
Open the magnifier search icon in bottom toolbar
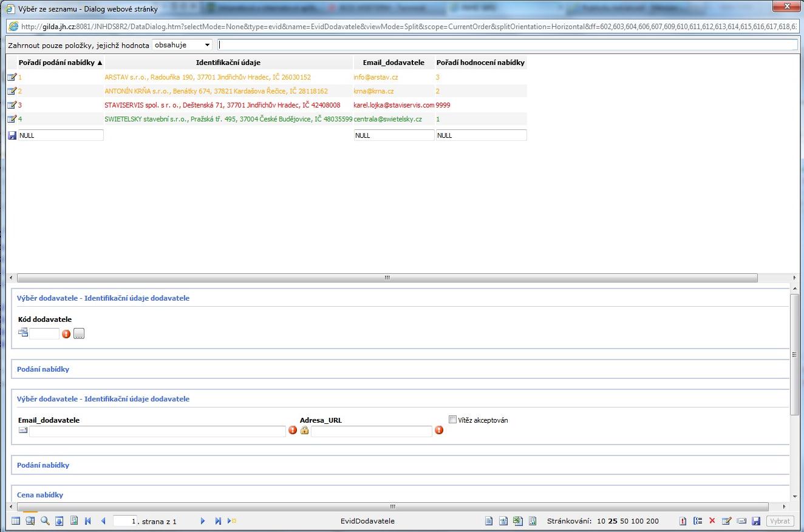[x=45, y=521]
